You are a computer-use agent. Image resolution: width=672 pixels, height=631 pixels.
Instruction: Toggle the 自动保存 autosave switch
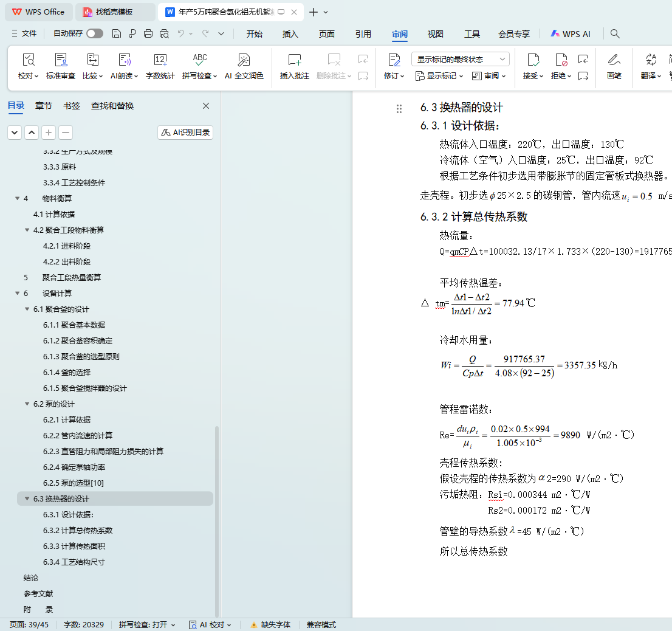coord(95,34)
